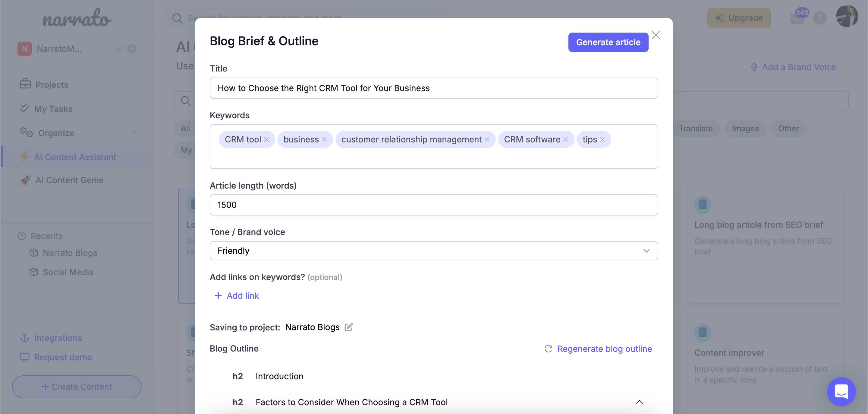Image resolution: width=868 pixels, height=414 pixels.
Task: Select the Images filter tab
Action: coord(745,129)
